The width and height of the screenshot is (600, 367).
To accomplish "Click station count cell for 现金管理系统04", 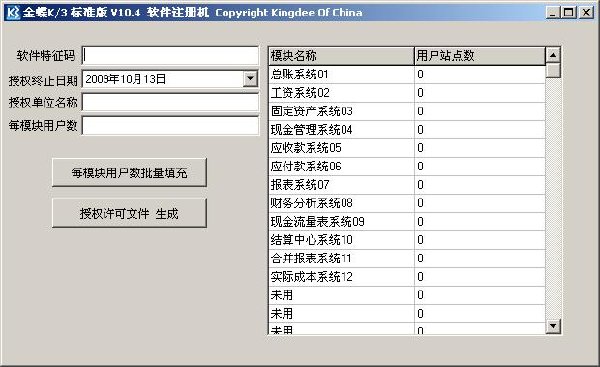I will coord(480,130).
